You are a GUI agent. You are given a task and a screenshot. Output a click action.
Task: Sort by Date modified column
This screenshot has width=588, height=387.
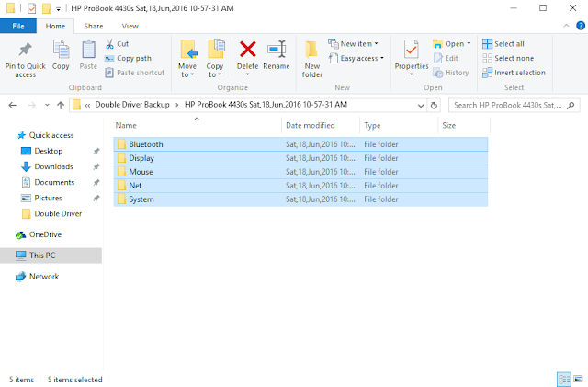[321, 125]
